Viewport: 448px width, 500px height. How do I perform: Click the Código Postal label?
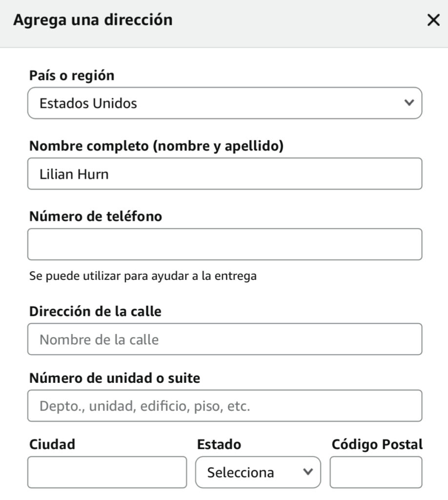[x=377, y=444]
